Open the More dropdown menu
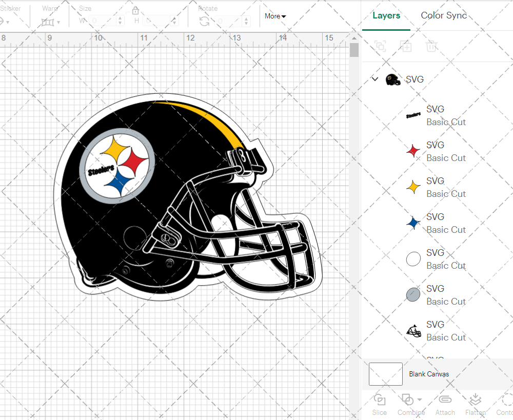This screenshot has height=420, width=513. pyautogui.click(x=275, y=16)
